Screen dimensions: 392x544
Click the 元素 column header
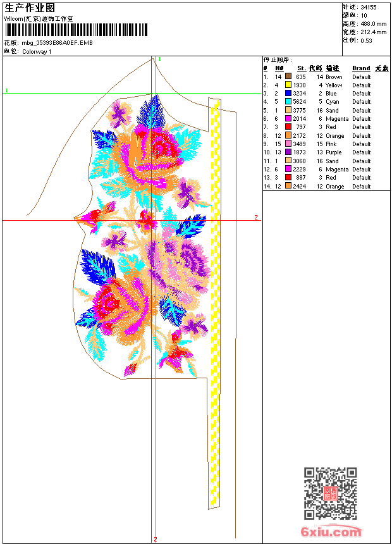pyautogui.click(x=382, y=68)
